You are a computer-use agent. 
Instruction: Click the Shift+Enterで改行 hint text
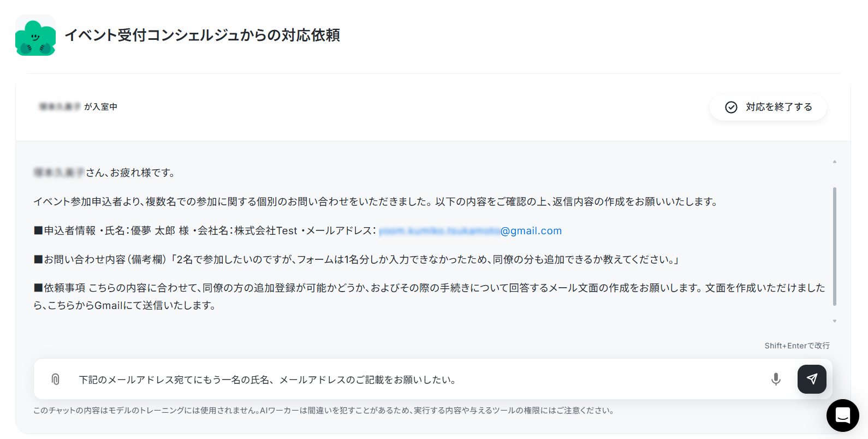click(797, 346)
